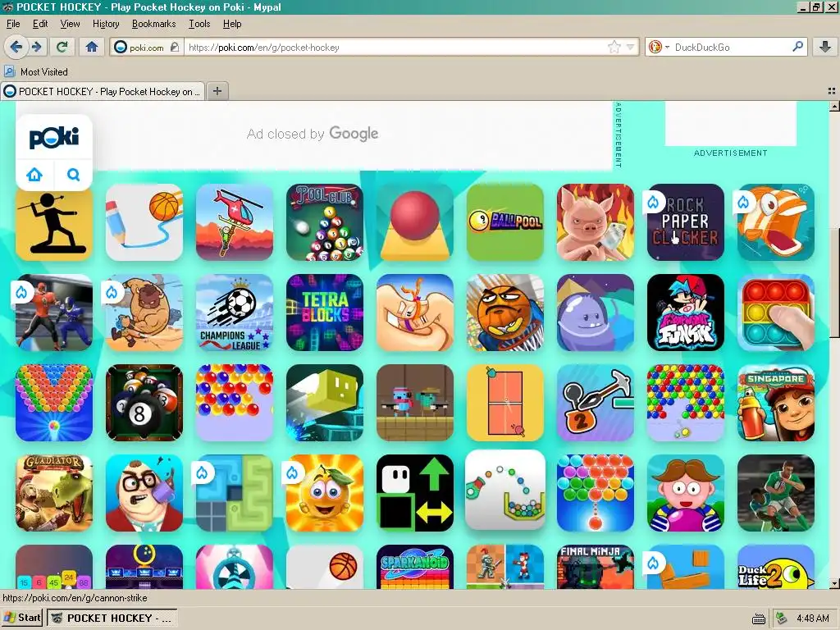Open the Rock Paper Clicker game
The height and width of the screenshot is (630, 840).
[x=686, y=222]
